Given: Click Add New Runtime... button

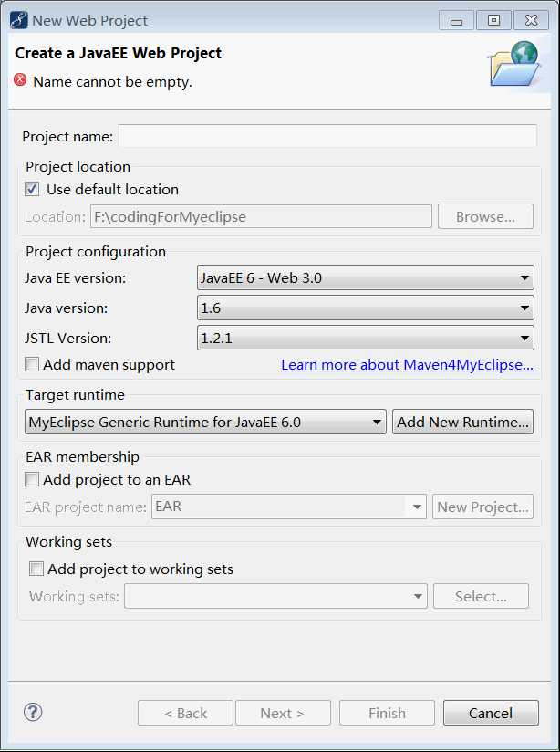Looking at the screenshot, I should pos(462,422).
